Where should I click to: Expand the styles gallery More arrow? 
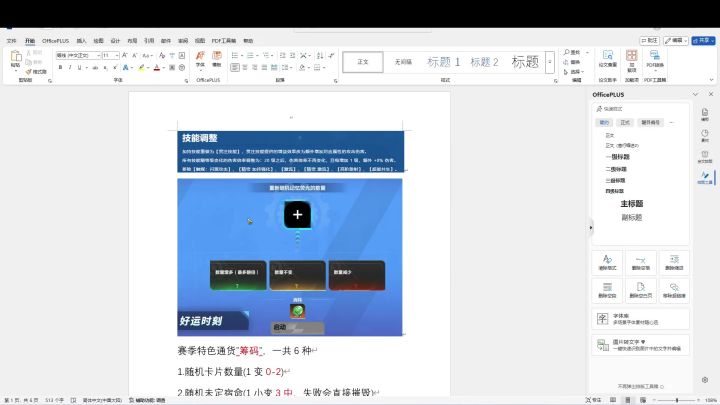(550, 62)
